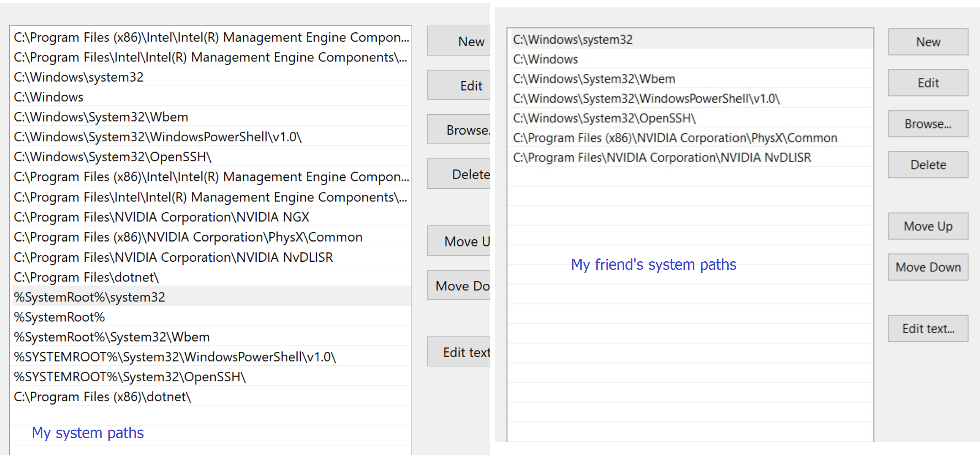980x455 pixels.
Task: Select C:\Windows\system32 in friend's list
Action: 573,39
